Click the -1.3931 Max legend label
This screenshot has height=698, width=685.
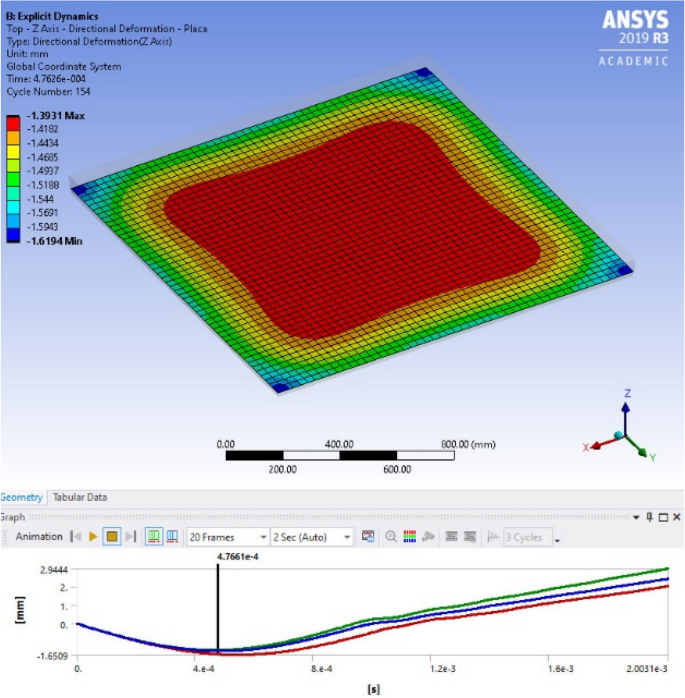(x=56, y=116)
